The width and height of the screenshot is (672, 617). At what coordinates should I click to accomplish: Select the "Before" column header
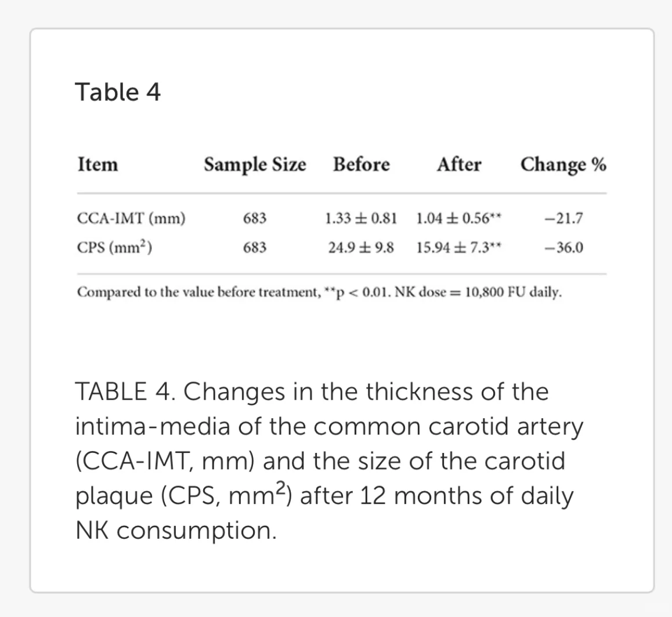click(361, 165)
